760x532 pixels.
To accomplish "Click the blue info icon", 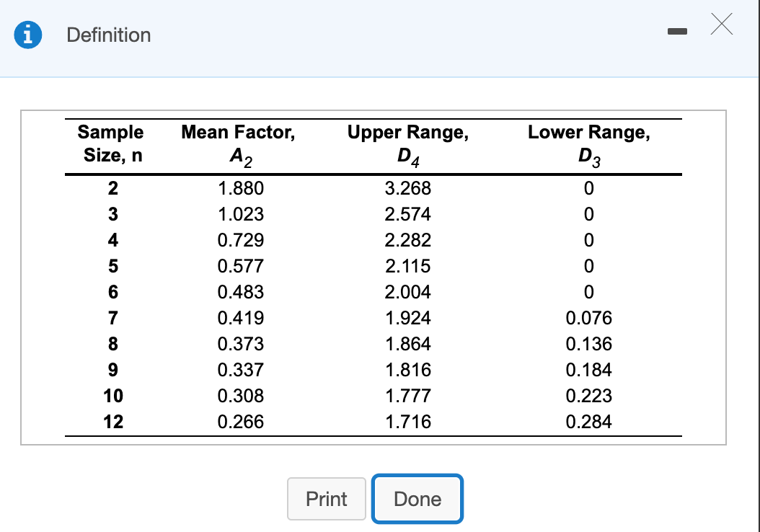I will pyautogui.click(x=27, y=34).
